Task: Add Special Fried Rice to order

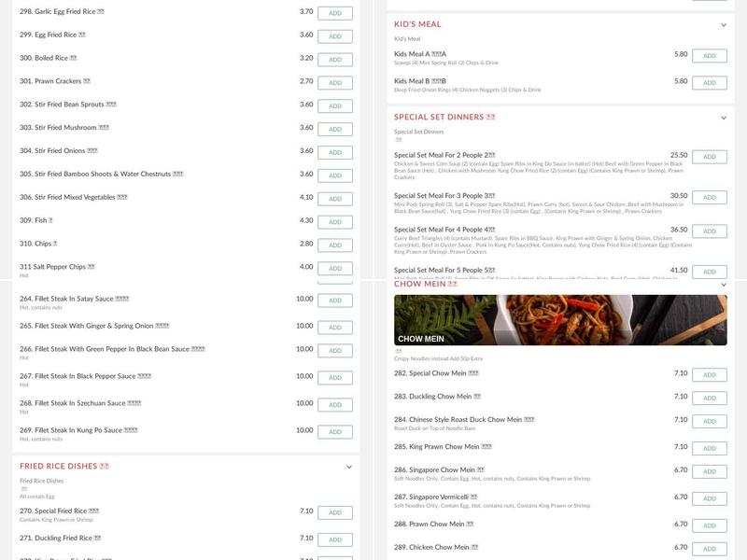Action: tap(334, 512)
